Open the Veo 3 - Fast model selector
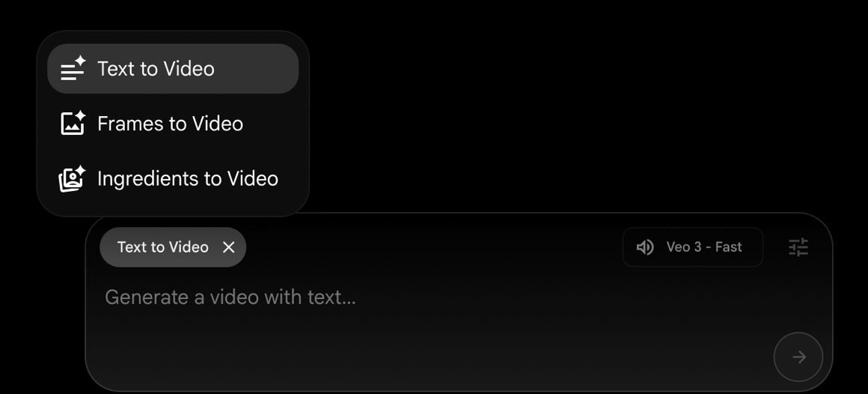This screenshot has height=394, width=868. [692, 247]
